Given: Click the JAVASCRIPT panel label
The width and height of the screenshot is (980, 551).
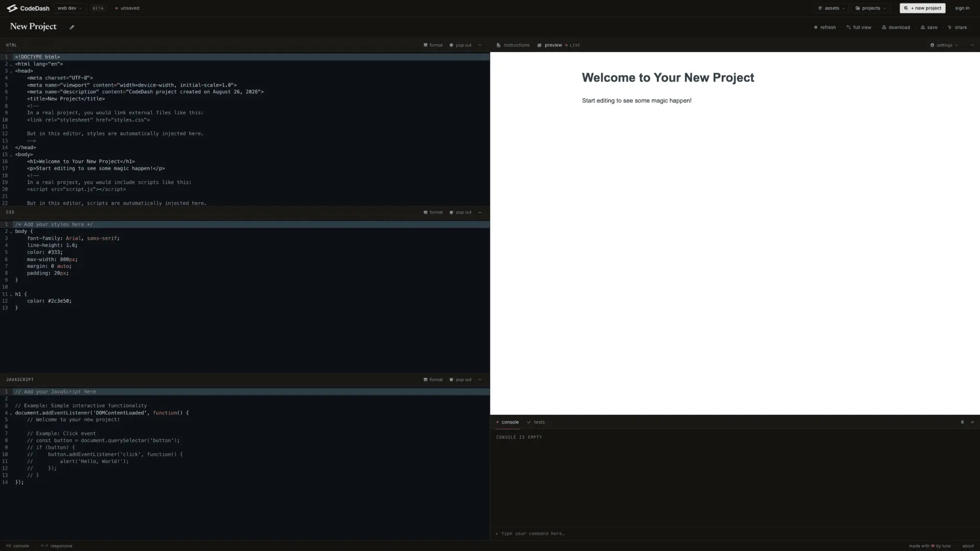Looking at the screenshot, I should (20, 380).
